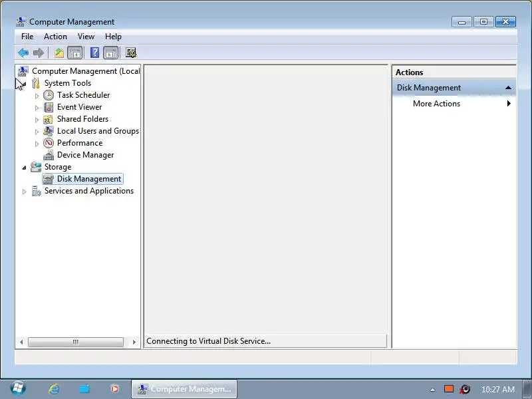
Task: Click the Services and Applications icon
Action: tap(36, 191)
